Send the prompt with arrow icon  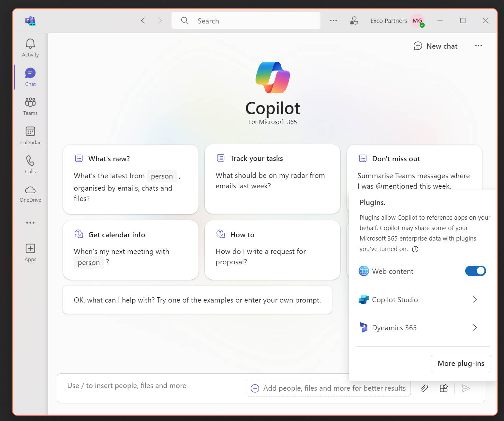[x=466, y=388]
